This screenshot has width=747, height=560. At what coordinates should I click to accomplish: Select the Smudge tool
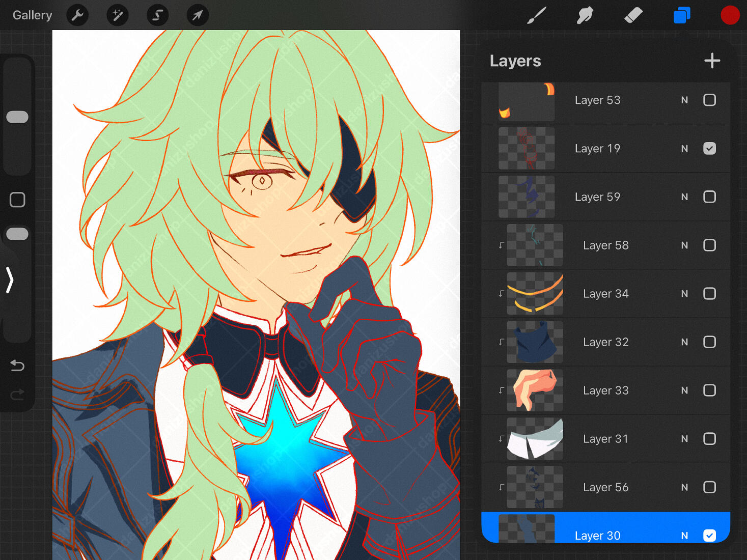[585, 15]
